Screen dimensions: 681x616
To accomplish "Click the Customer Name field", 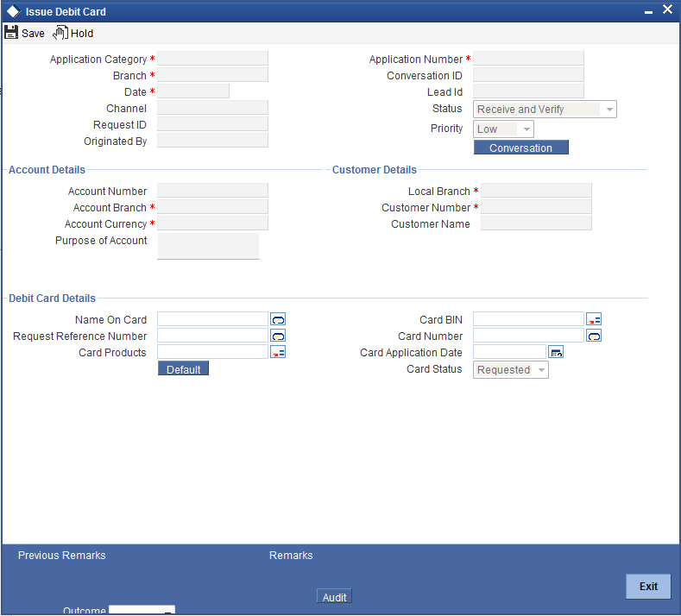I will tap(536, 223).
